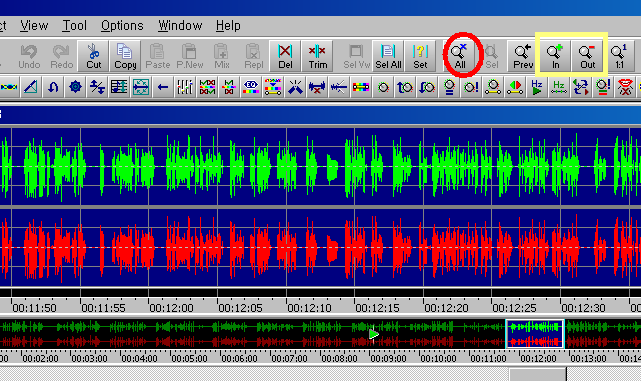Click the Sel Vw select-view button

click(x=356, y=56)
